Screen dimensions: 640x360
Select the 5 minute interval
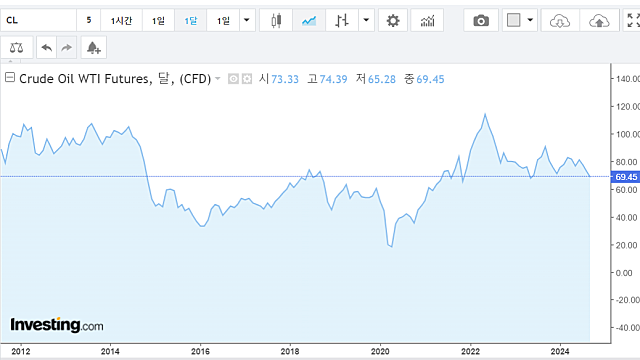89,20
